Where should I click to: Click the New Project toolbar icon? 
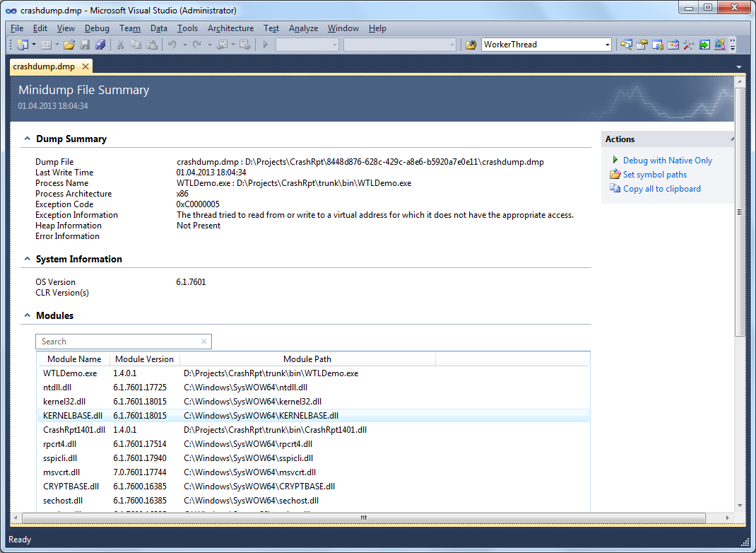pyautogui.click(x=23, y=44)
